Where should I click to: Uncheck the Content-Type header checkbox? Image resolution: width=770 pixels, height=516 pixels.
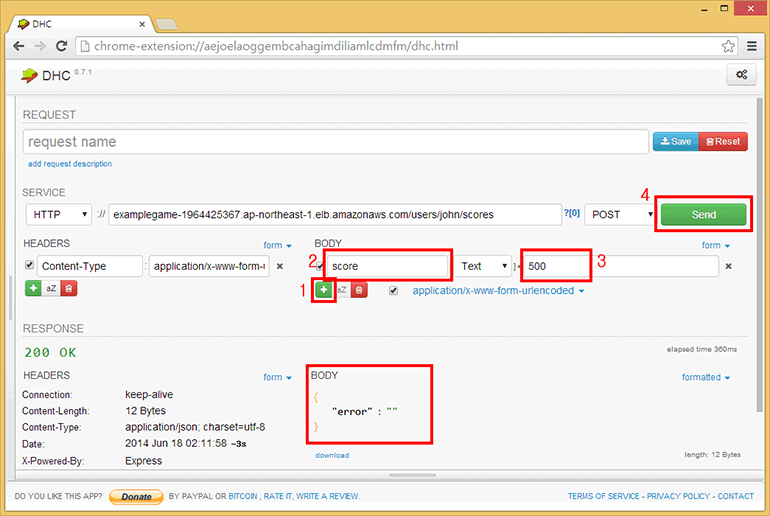pos(28,266)
